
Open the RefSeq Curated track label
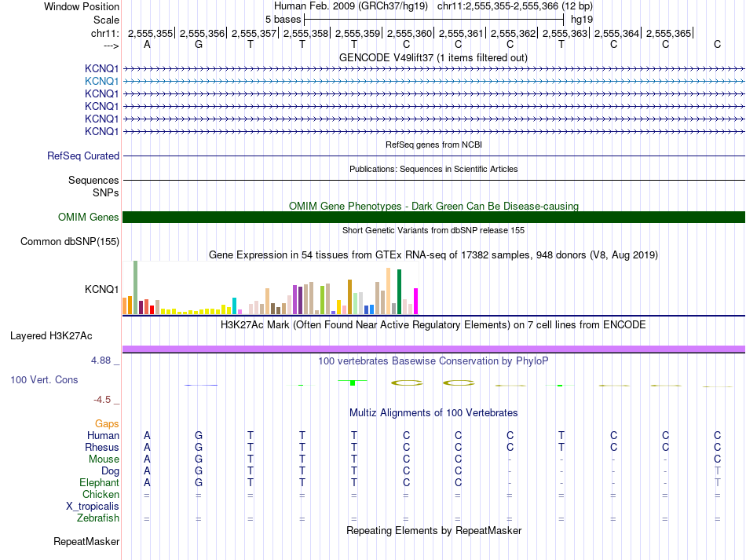(x=83, y=156)
